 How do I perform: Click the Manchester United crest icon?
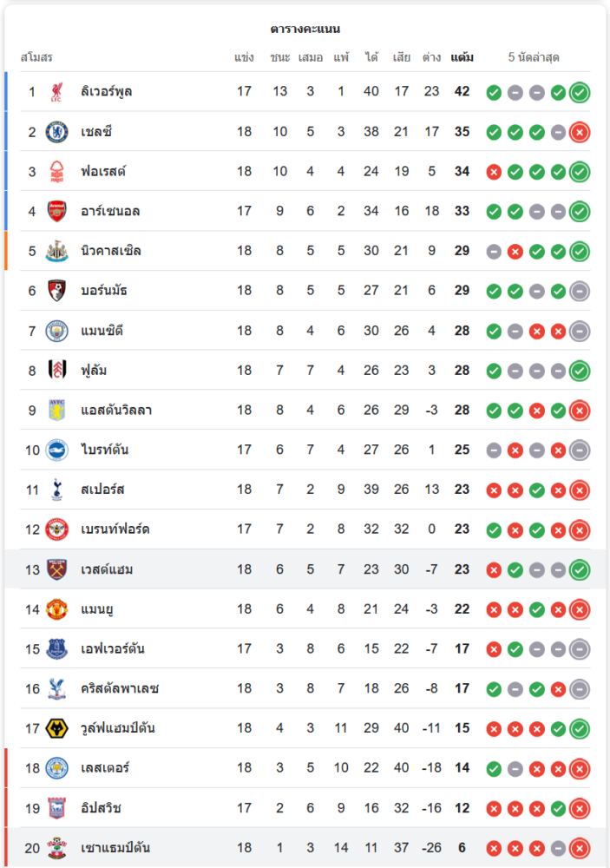56,609
